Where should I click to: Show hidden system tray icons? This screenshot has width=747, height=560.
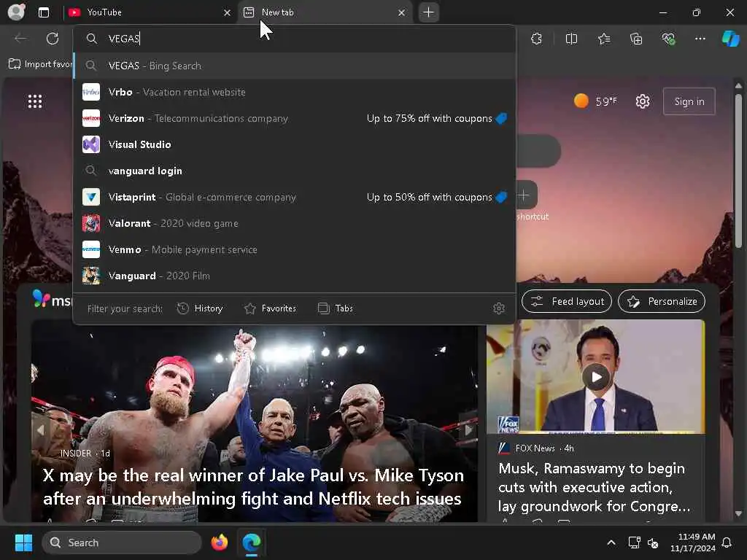pyautogui.click(x=611, y=542)
